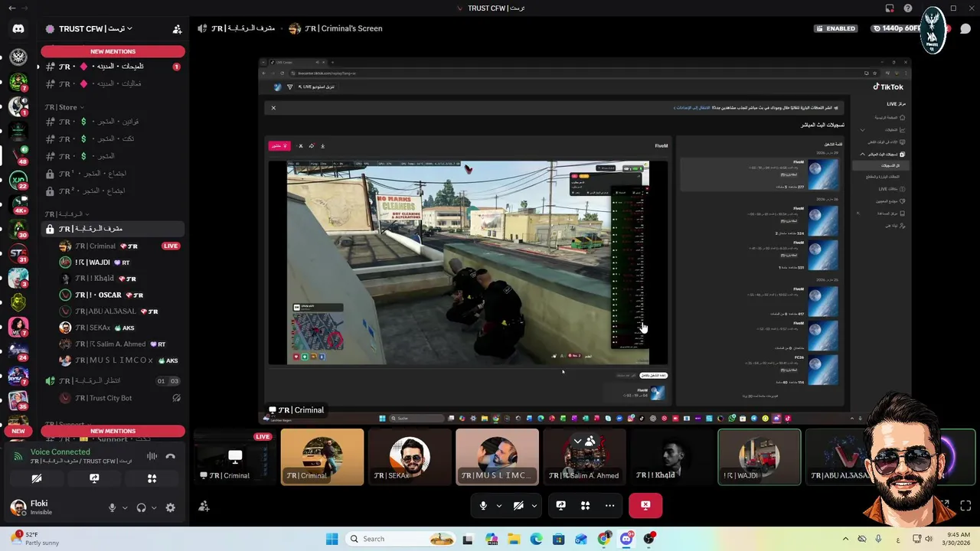
Task: Expand the TRUST CFW server menu
Action: coord(96,29)
